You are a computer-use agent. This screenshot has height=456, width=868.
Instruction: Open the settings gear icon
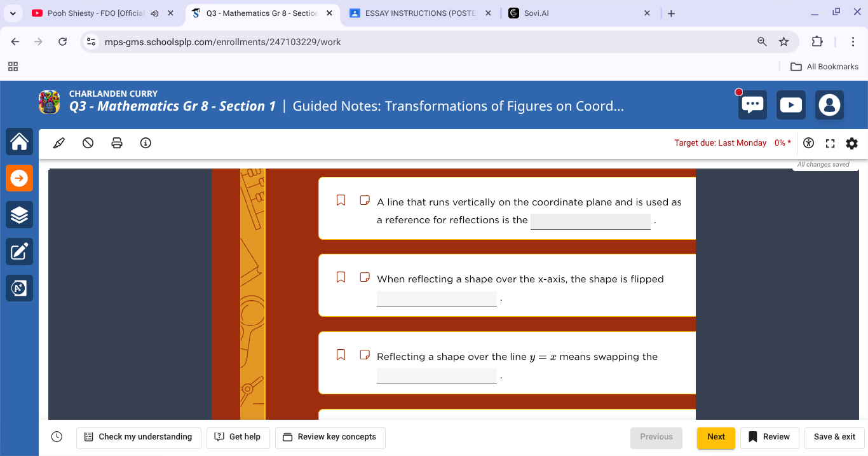tap(852, 143)
